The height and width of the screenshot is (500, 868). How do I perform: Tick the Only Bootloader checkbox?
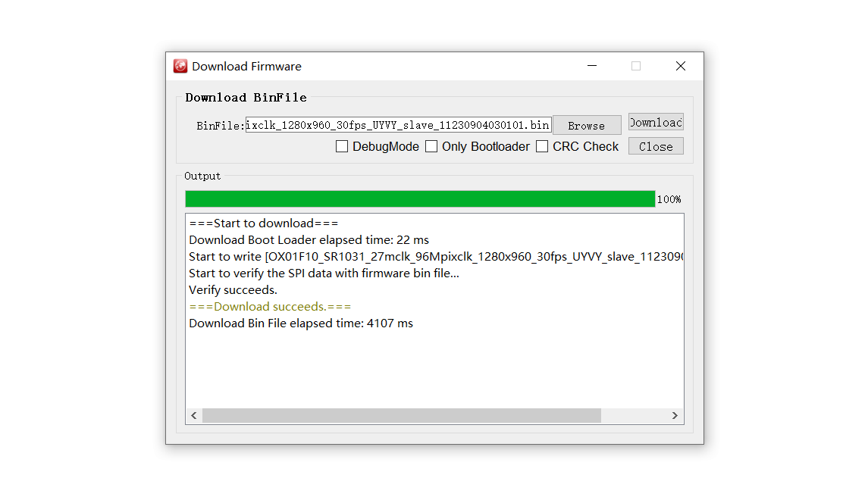pos(431,147)
